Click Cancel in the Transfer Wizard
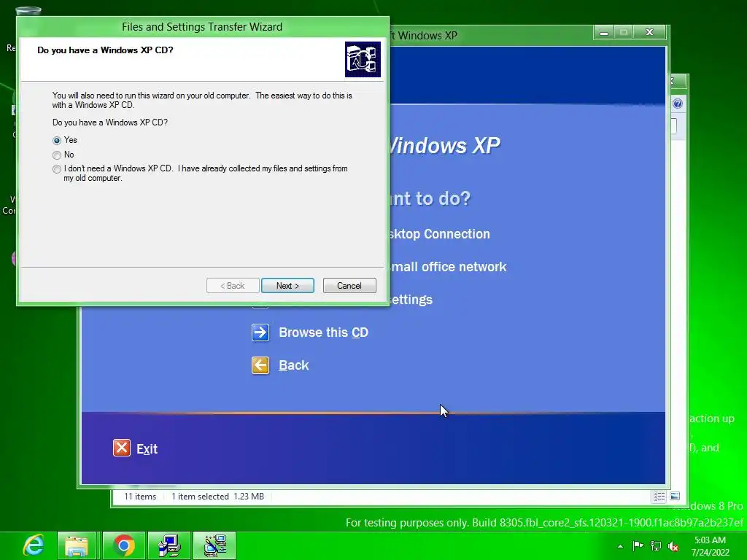747x560 pixels. [349, 286]
